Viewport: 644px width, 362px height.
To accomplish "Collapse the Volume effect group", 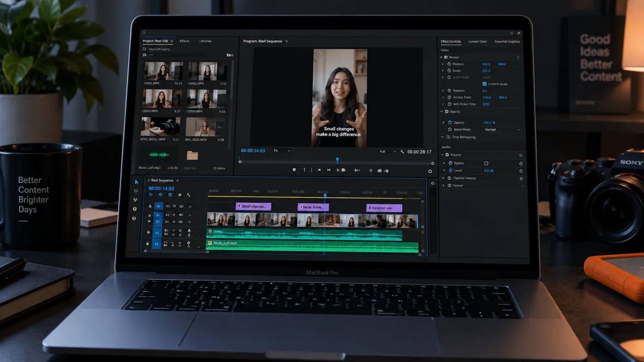I will tap(442, 155).
